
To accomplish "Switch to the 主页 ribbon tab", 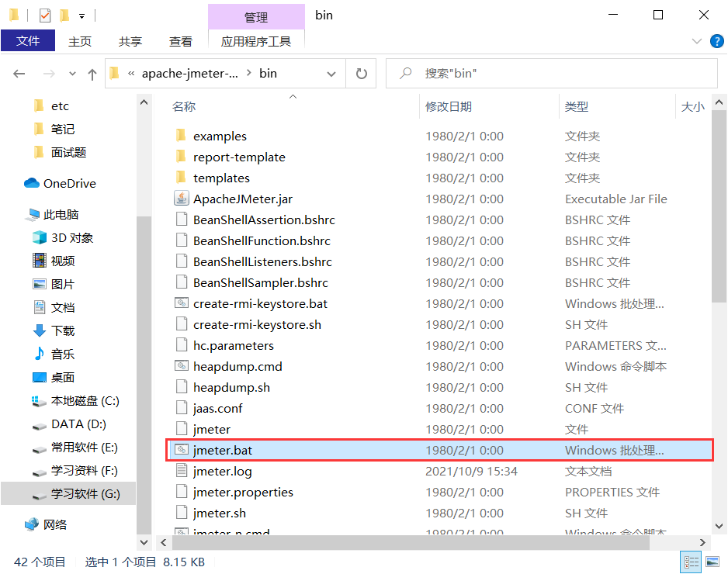I will coord(80,41).
